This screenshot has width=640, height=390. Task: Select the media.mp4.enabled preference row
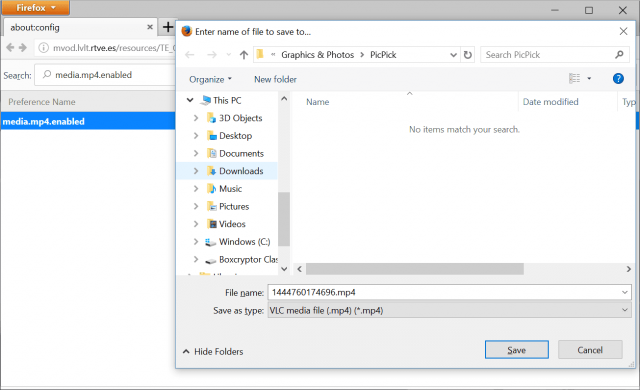pyautogui.click(x=88, y=121)
